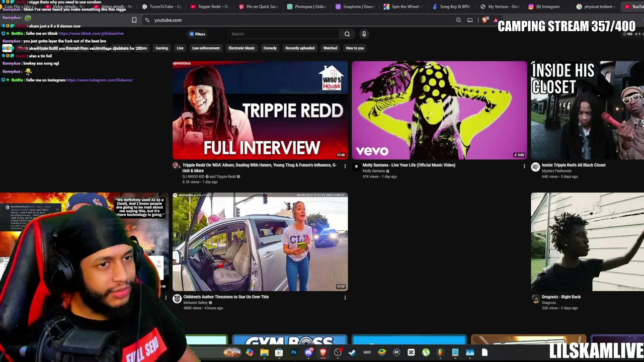Viewport: 644px width, 362px height.
Task: Switch to the Instagram browser tab
Action: tap(547, 7)
